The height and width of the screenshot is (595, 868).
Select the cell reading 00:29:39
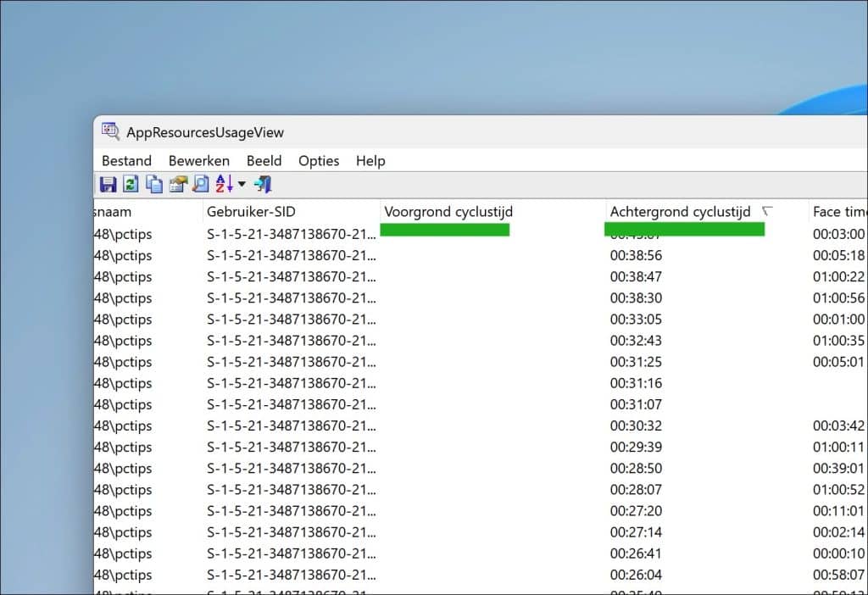tap(636, 448)
